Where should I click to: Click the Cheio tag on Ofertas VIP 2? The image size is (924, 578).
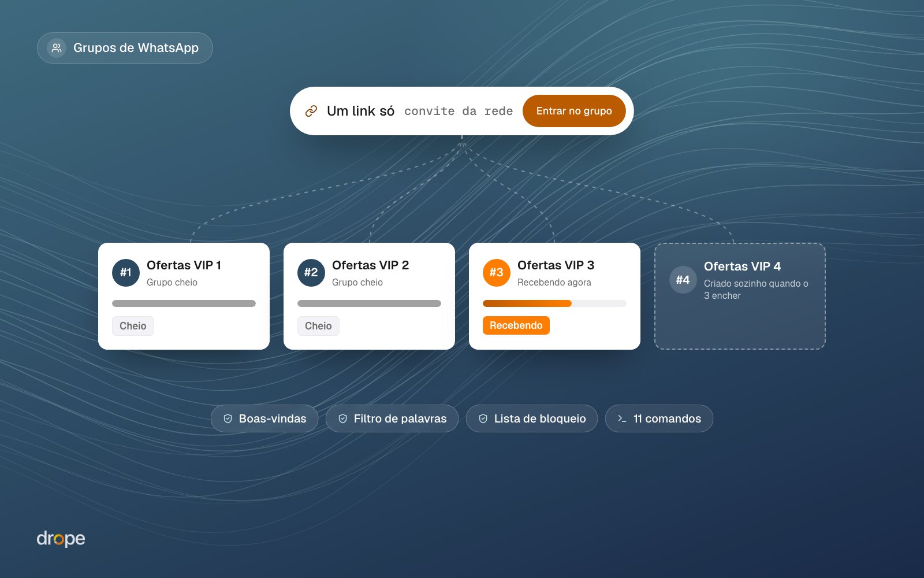[318, 326]
